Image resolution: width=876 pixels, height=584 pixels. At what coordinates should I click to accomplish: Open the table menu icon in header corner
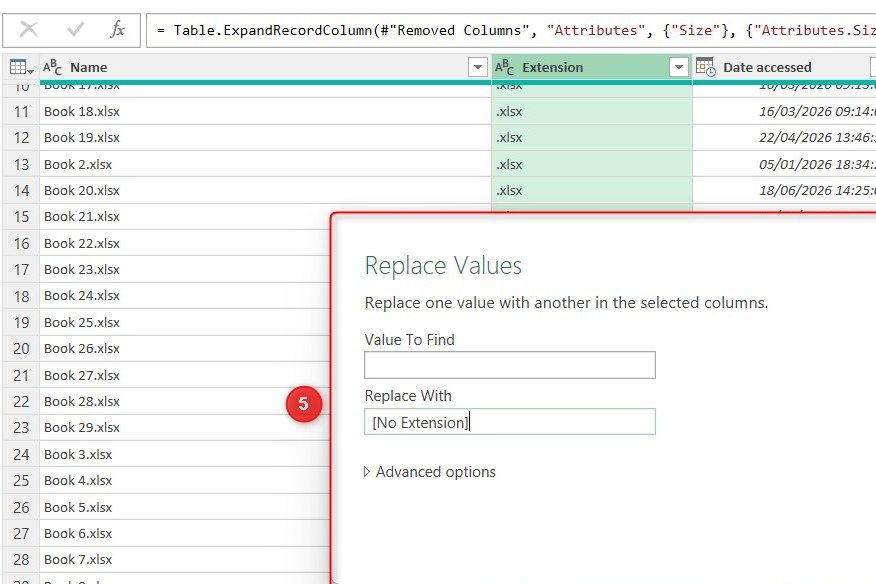tap(21, 68)
